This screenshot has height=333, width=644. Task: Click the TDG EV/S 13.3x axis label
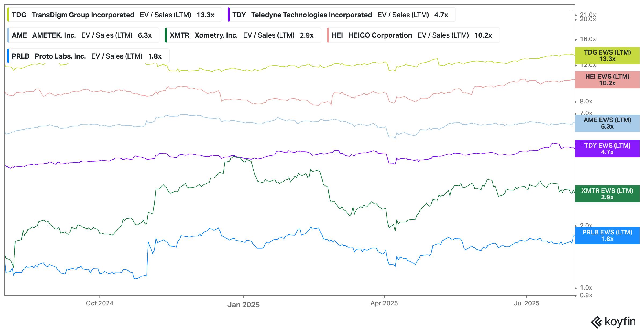click(x=607, y=56)
